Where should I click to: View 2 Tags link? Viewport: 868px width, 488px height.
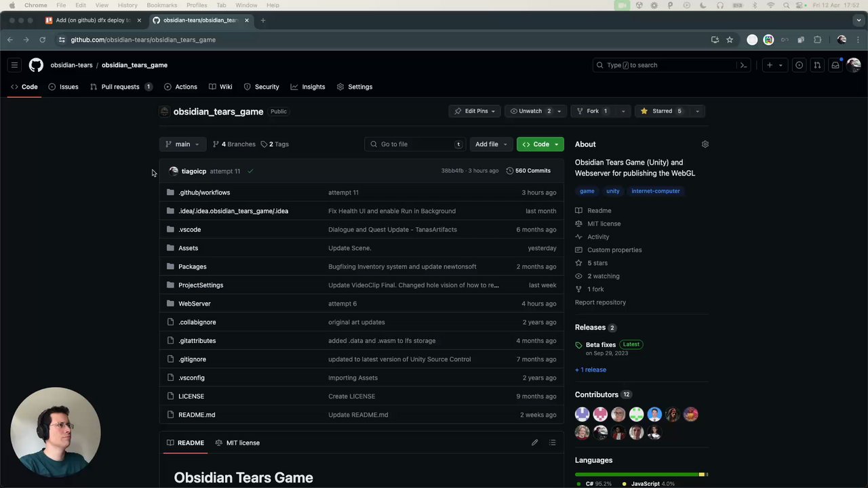(275, 144)
